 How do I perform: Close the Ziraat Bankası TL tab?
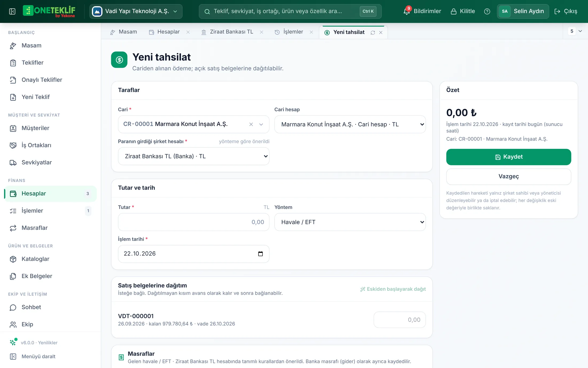(x=261, y=32)
